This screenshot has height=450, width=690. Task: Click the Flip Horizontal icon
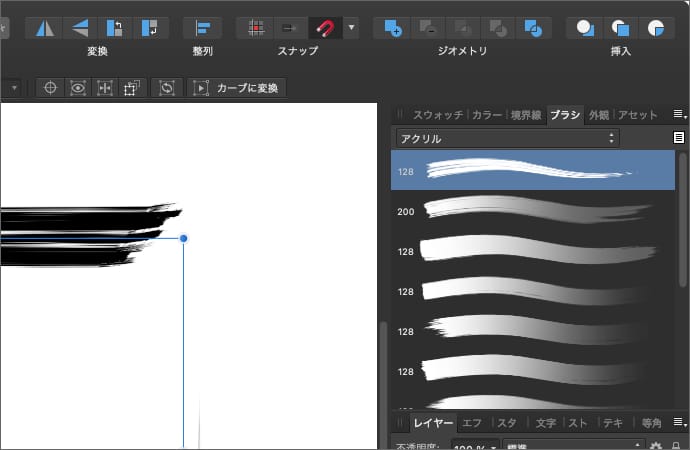(x=42, y=28)
